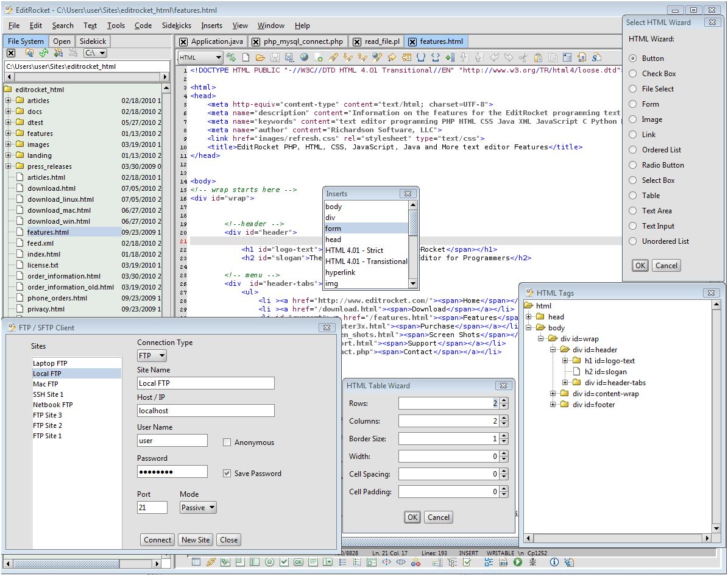Click Connect in the FTP client
This screenshot has height=576, width=728.
point(157,539)
